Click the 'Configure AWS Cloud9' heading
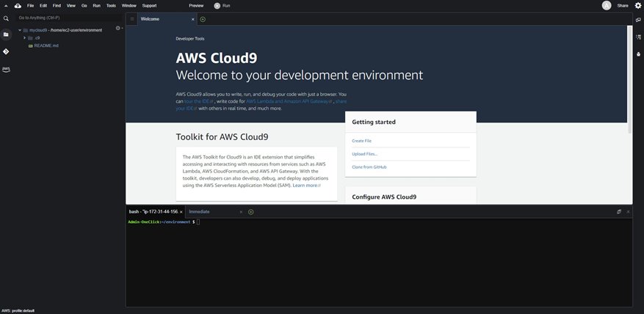 click(x=384, y=197)
